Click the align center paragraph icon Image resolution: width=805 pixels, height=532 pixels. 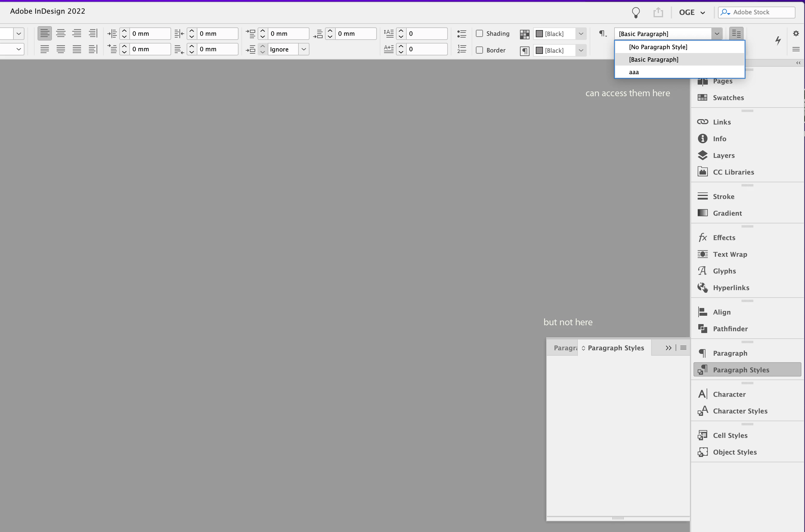click(61, 33)
